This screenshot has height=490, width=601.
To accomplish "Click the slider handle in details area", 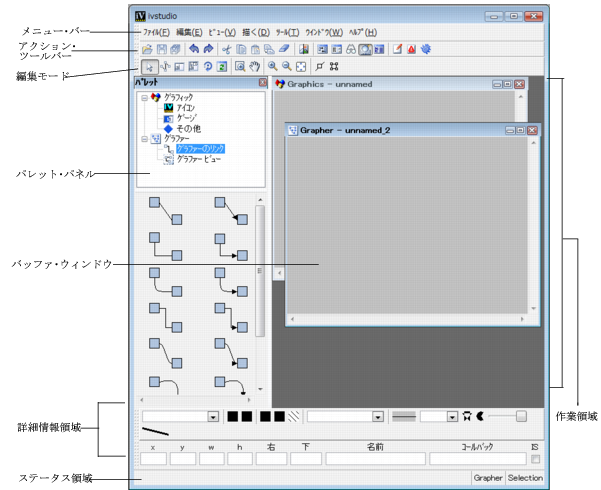I will click(x=521, y=416).
